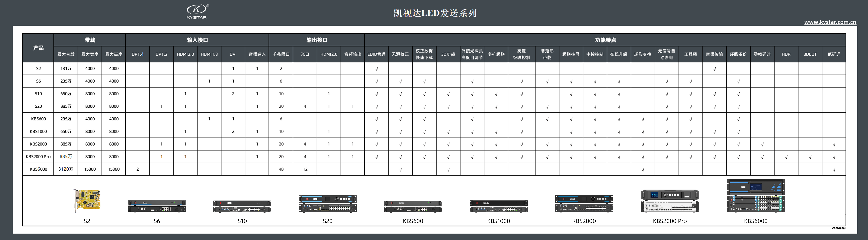Click the title 凯视达LED发送系列
868x240 pixels.
click(x=435, y=13)
